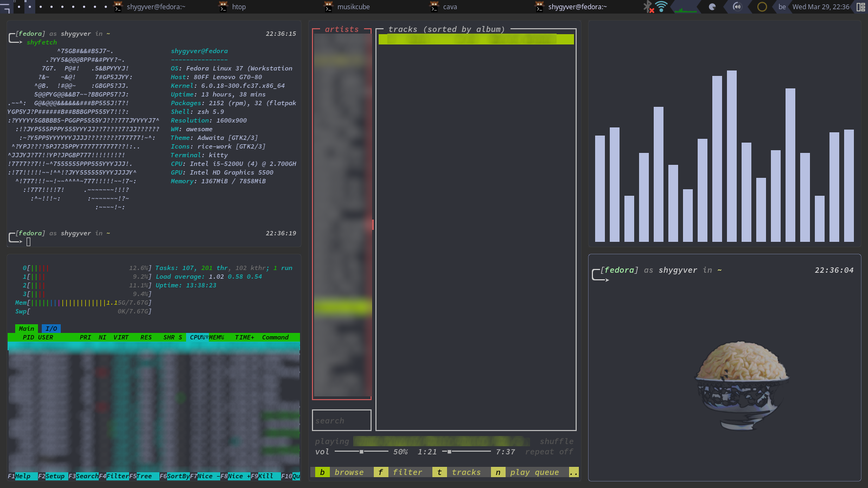This screenshot has width=868, height=488.
Task: Click 'Load average' line in htop header
Action: [209, 277]
